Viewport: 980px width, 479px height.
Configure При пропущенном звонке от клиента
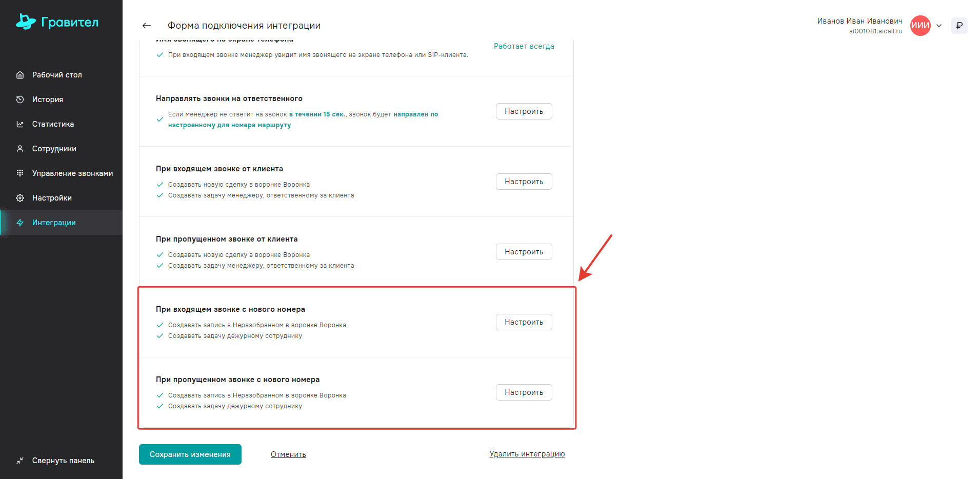[524, 252]
